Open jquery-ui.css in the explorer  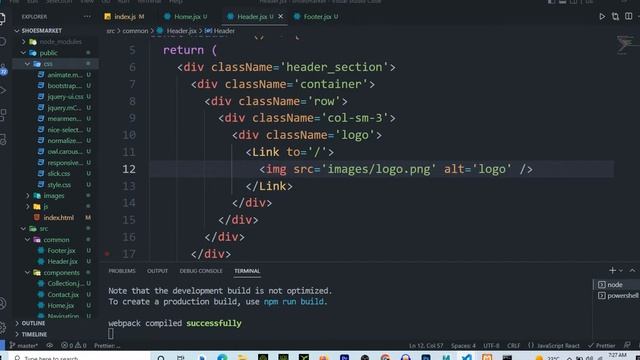[64, 97]
